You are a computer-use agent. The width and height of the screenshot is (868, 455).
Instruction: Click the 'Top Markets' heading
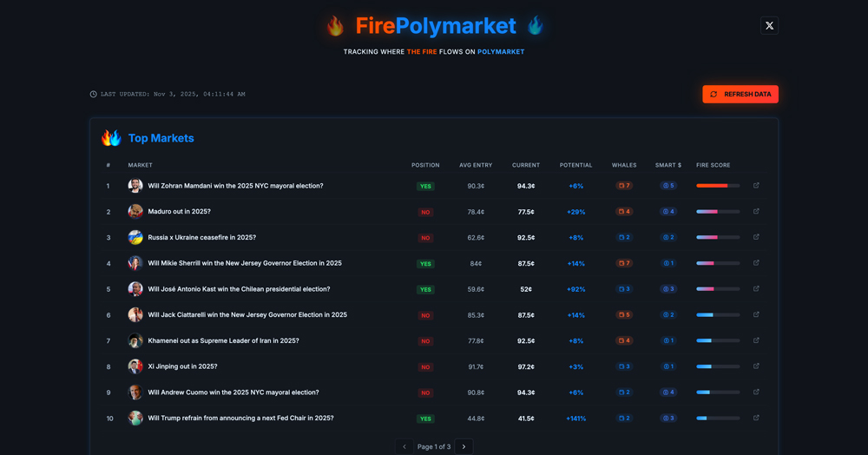coord(161,138)
